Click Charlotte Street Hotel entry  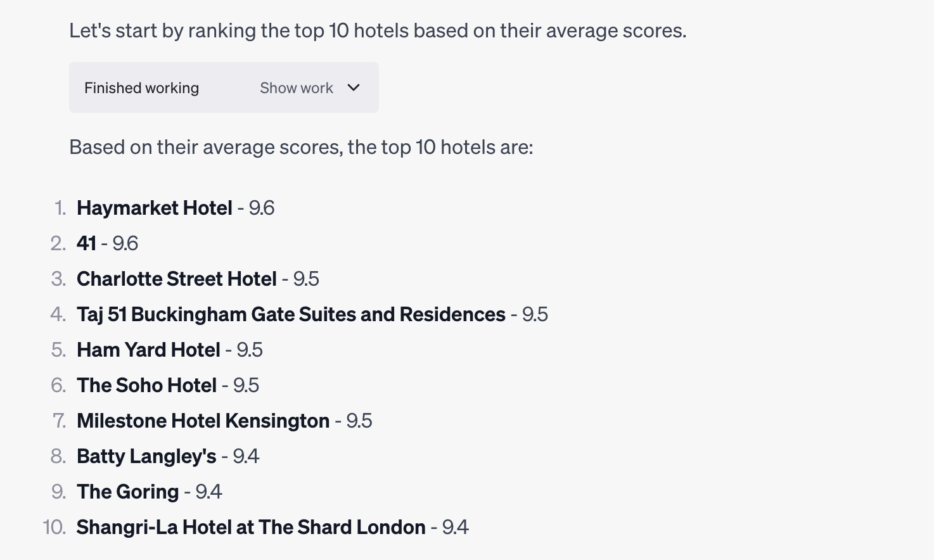[177, 279]
